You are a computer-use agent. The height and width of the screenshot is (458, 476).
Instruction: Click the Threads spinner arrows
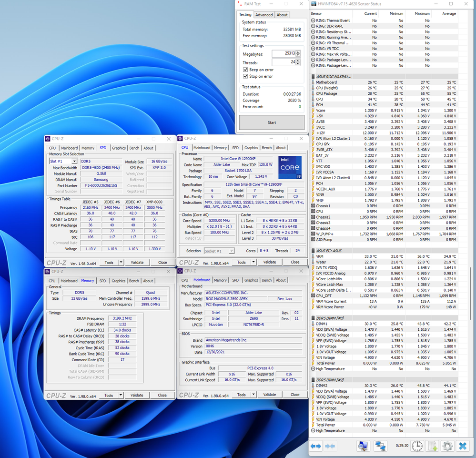click(298, 62)
